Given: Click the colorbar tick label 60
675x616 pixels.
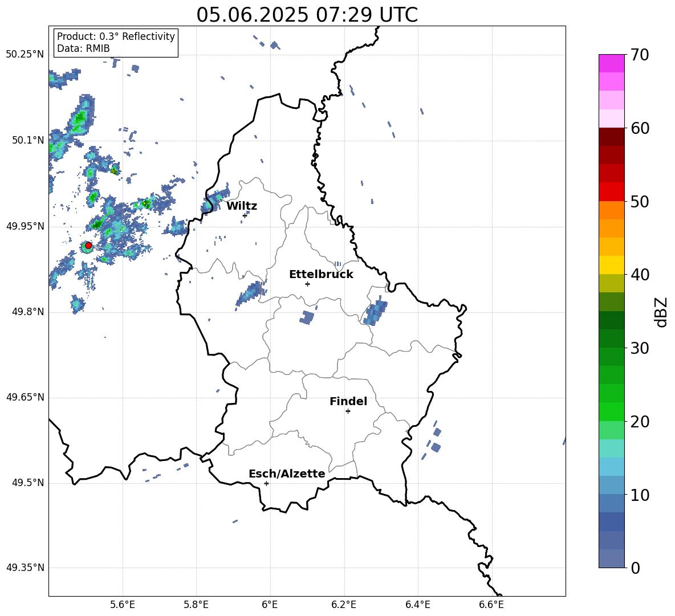Looking at the screenshot, I should click(x=640, y=128).
